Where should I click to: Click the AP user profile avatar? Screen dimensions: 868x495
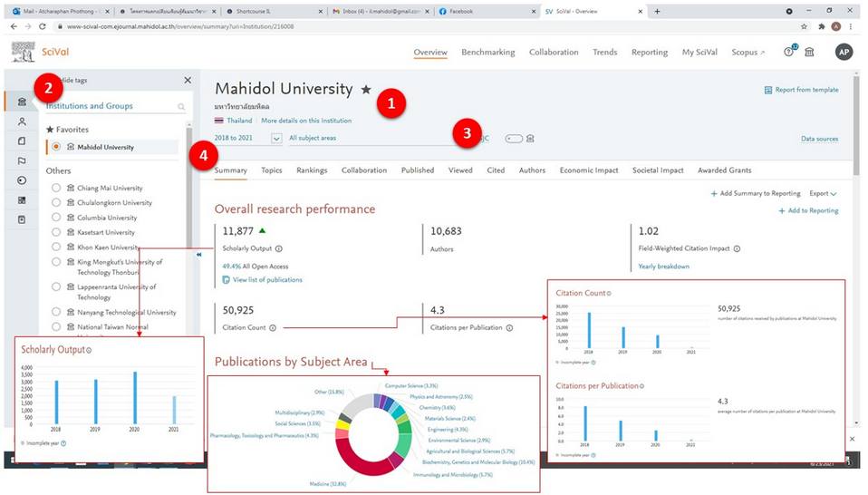pos(844,53)
